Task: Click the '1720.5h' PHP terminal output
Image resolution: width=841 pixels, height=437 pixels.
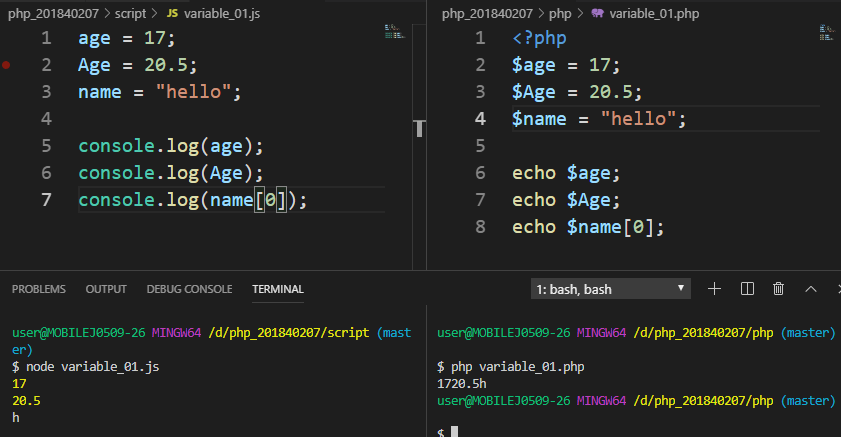Action: [462, 384]
